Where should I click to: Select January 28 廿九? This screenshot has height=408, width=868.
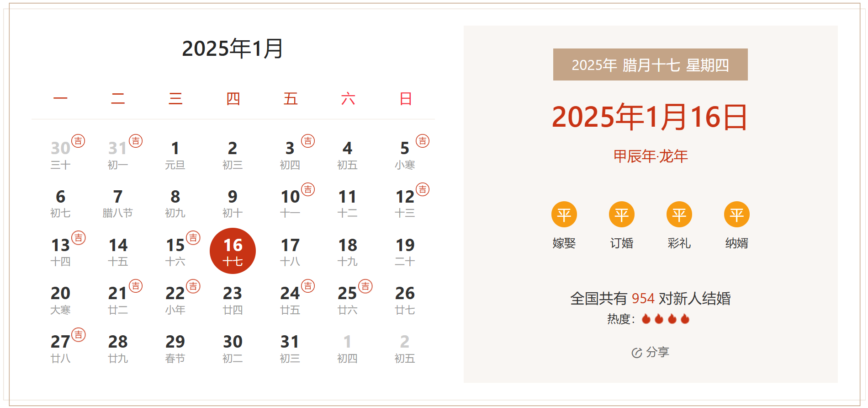click(x=118, y=349)
